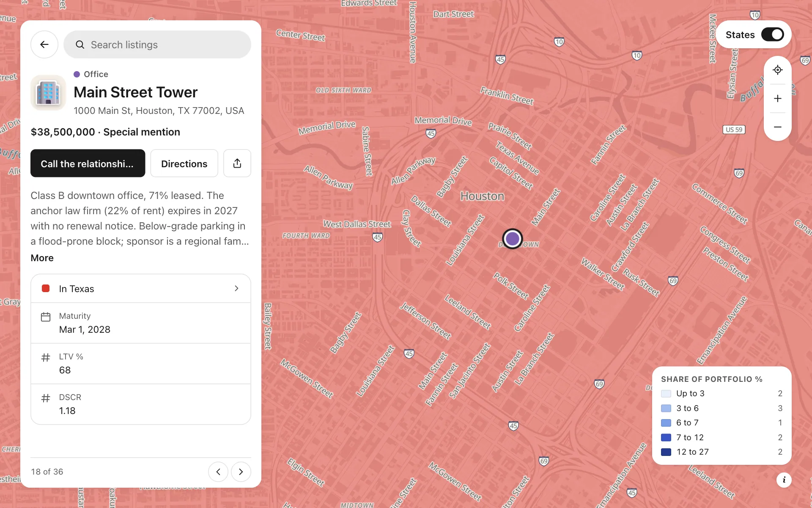Go to next listing arrow

pos(241,472)
